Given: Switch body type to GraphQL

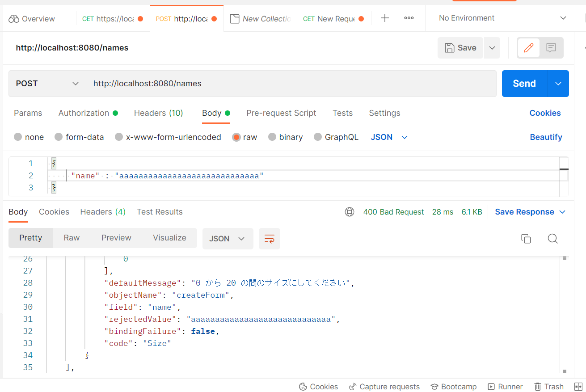Looking at the screenshot, I should [x=336, y=137].
